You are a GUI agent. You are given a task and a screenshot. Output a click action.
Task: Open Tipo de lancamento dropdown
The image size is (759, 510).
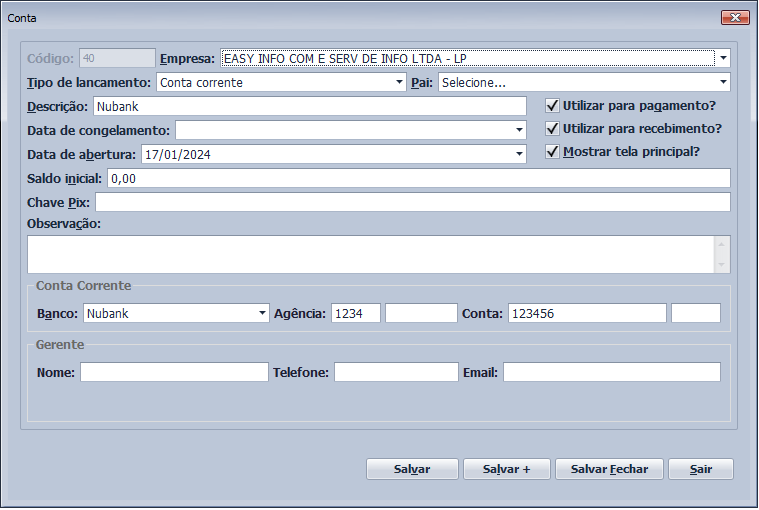[x=399, y=82]
